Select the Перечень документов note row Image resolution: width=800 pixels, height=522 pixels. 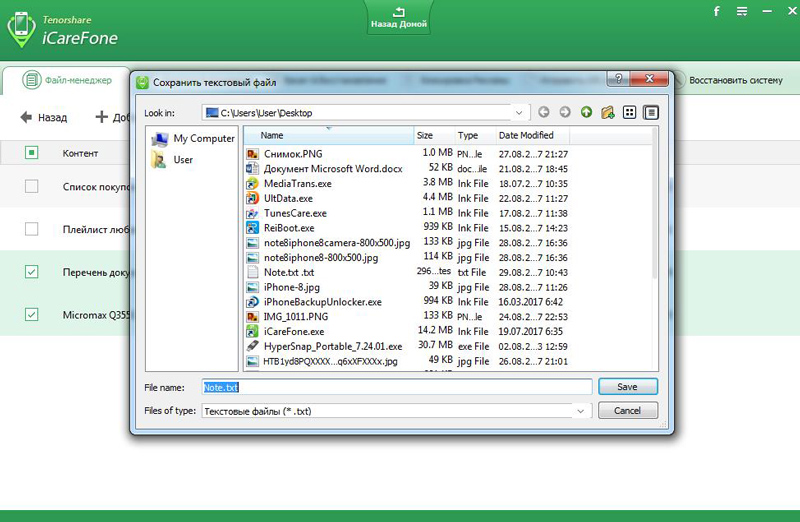coord(65,272)
